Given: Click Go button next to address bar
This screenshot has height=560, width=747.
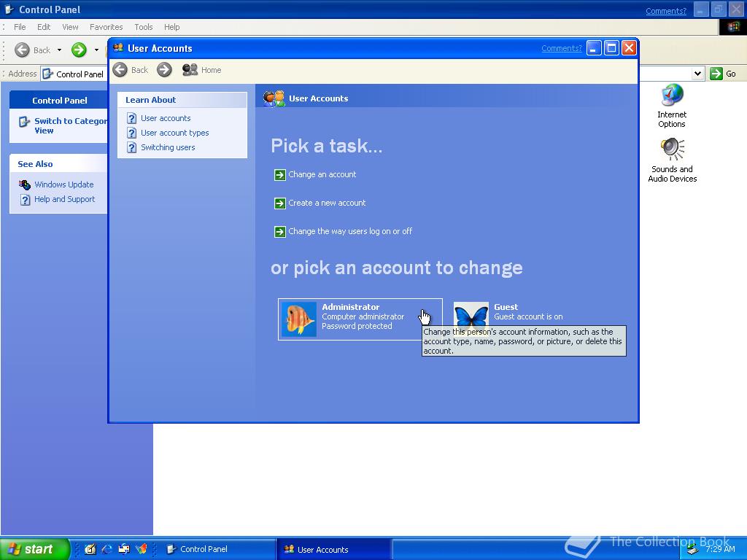Looking at the screenshot, I should [723, 74].
